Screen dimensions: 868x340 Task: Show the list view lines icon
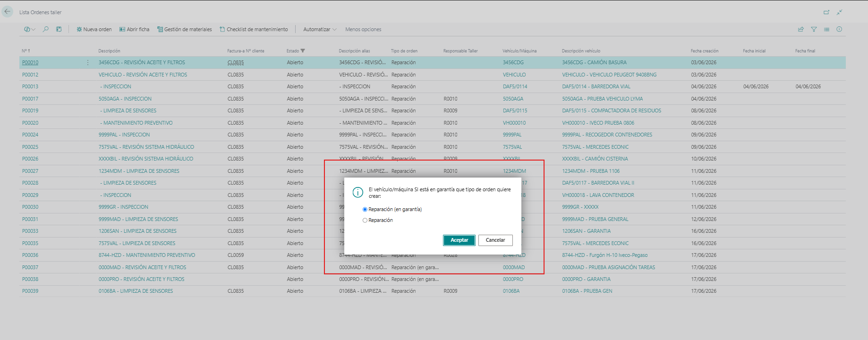coord(826,29)
